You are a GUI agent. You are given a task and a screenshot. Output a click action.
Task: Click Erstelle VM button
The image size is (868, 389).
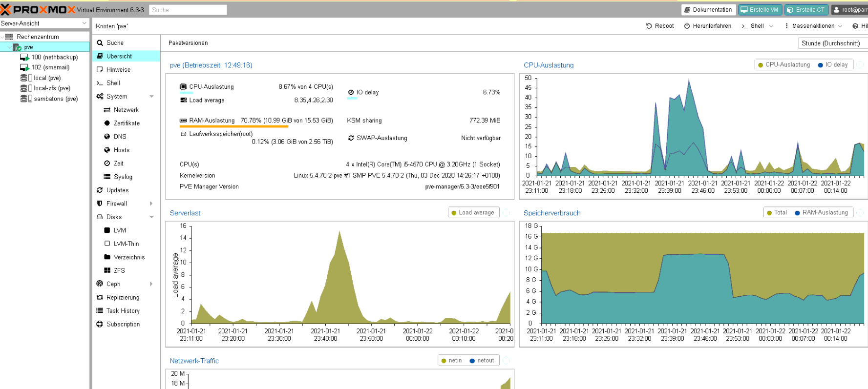click(760, 10)
